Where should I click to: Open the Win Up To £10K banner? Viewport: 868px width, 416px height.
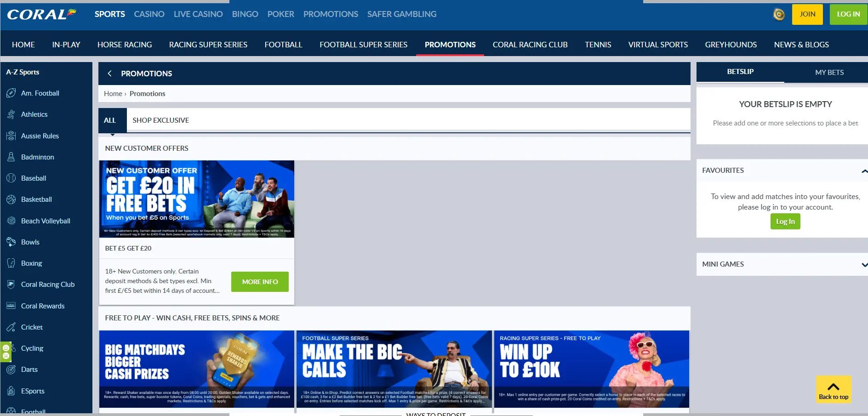(x=592, y=369)
